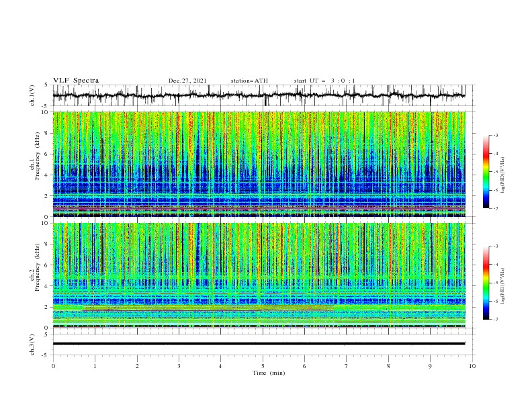Click time axis tick label "3"
Viewport: 532px width, 411px height.
(179, 366)
